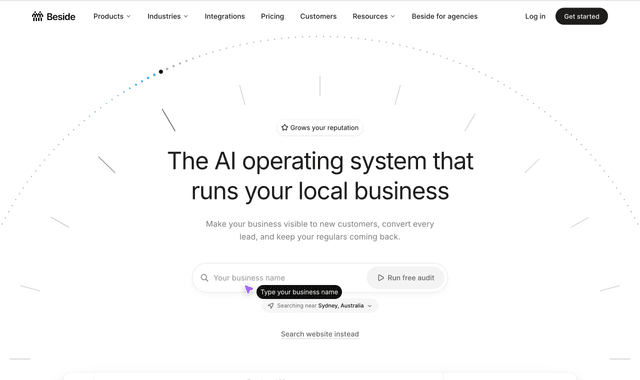
Task: Click the Log in link
Action: [535, 16]
